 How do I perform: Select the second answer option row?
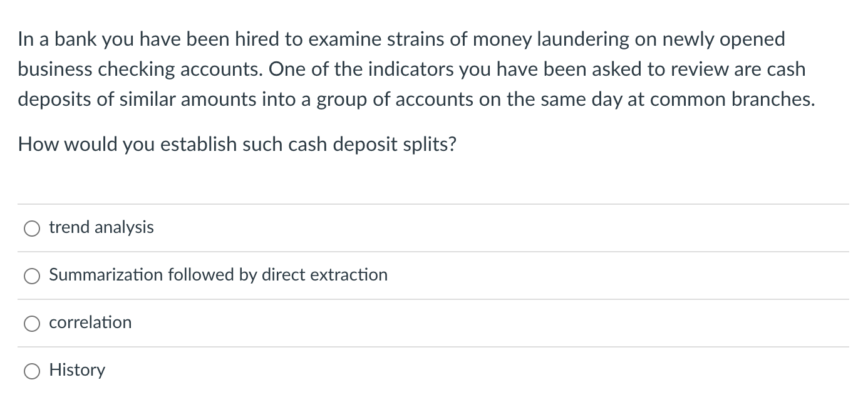point(432,275)
